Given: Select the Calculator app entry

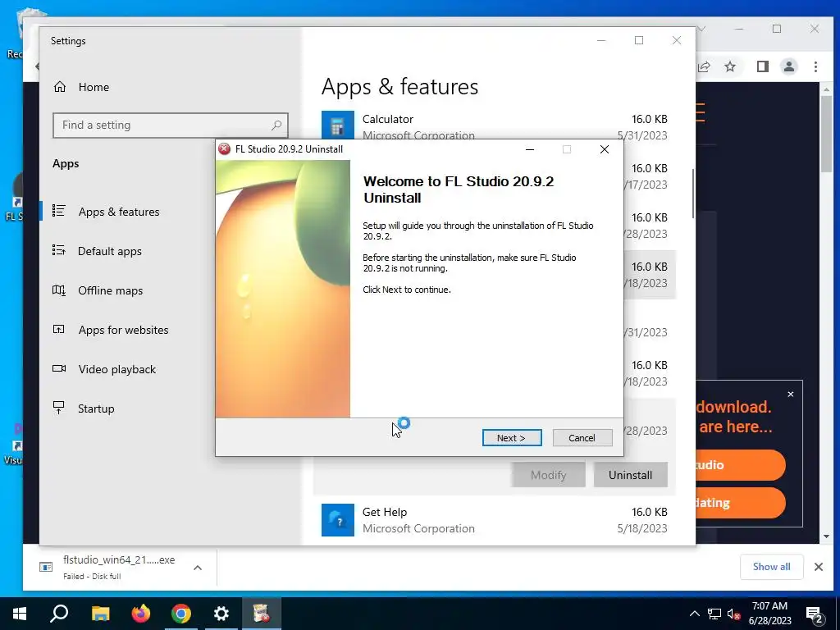Looking at the screenshot, I should 495,126.
